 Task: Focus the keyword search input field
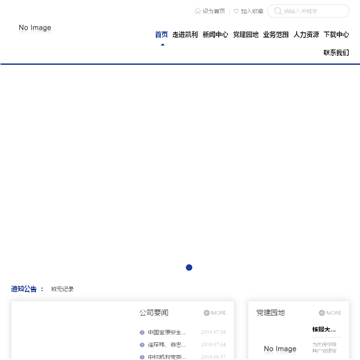tap(309, 11)
